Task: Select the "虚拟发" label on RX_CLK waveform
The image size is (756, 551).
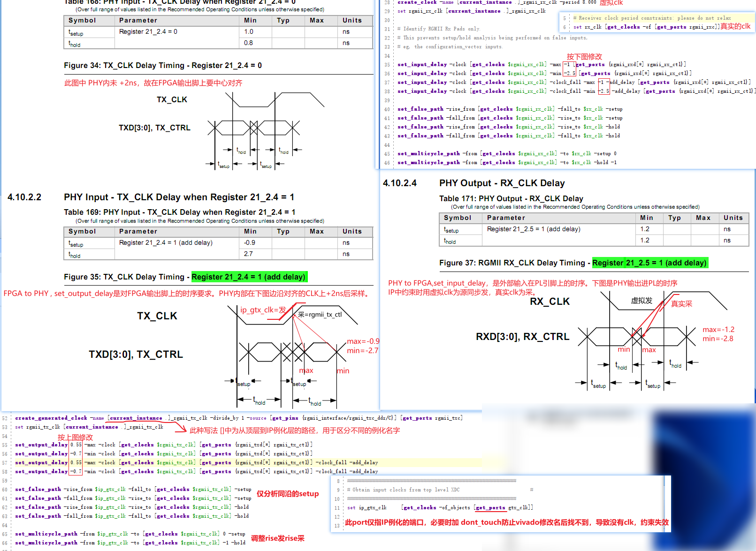Action: pos(641,301)
